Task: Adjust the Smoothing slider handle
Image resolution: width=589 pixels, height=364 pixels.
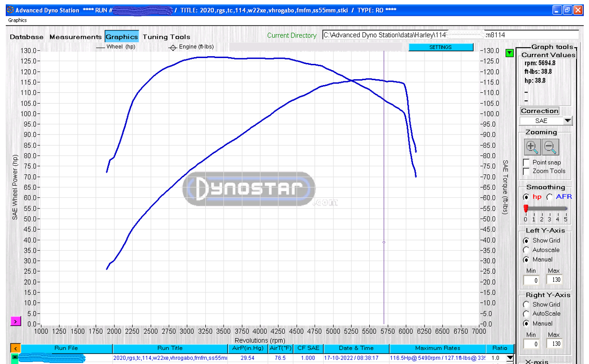Action: (x=526, y=208)
